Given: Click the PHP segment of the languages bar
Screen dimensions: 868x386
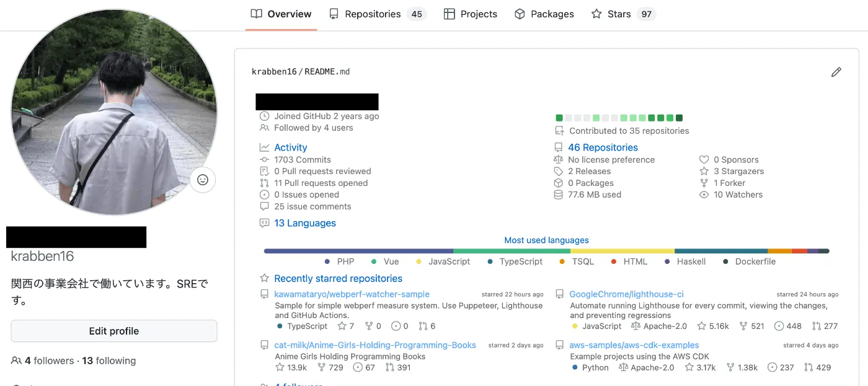Looking at the screenshot, I should (358, 251).
